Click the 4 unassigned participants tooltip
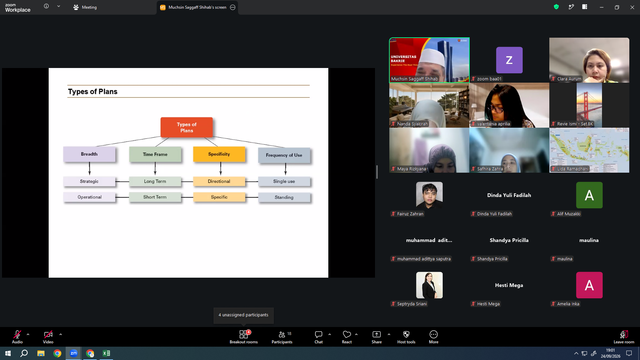Image resolution: width=640 pixels, height=360 pixels. (x=243, y=315)
